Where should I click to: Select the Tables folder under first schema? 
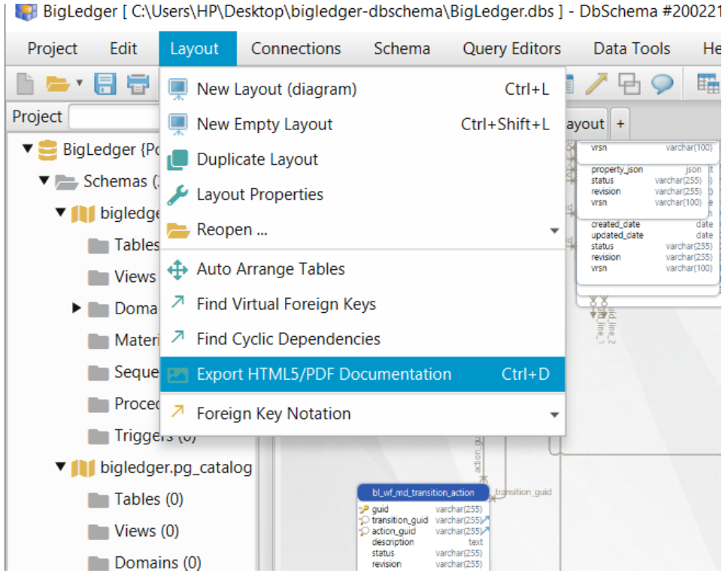pos(124,244)
